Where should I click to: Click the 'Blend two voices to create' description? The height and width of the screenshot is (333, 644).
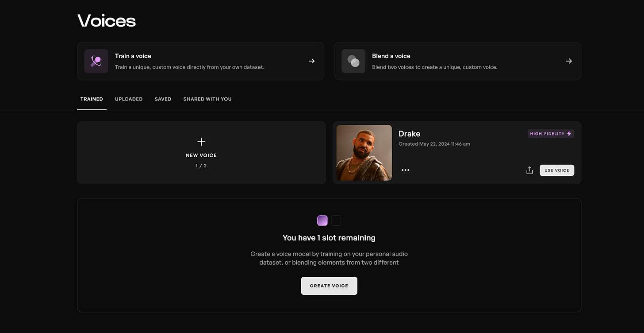tap(435, 67)
